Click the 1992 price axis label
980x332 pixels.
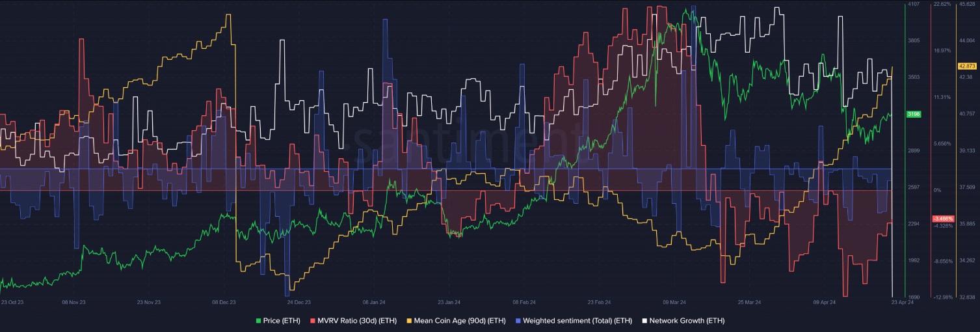[914, 260]
